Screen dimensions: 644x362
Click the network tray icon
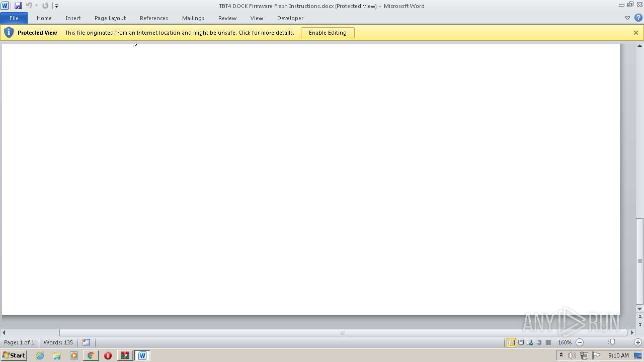point(584,355)
